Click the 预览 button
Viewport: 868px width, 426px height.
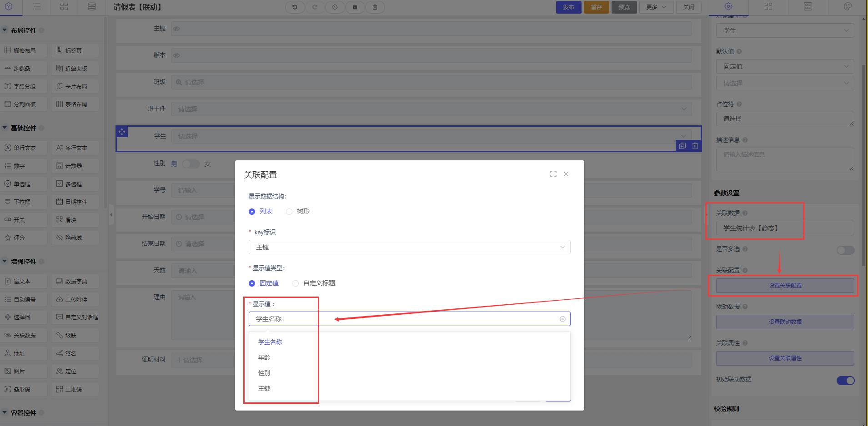(624, 7)
